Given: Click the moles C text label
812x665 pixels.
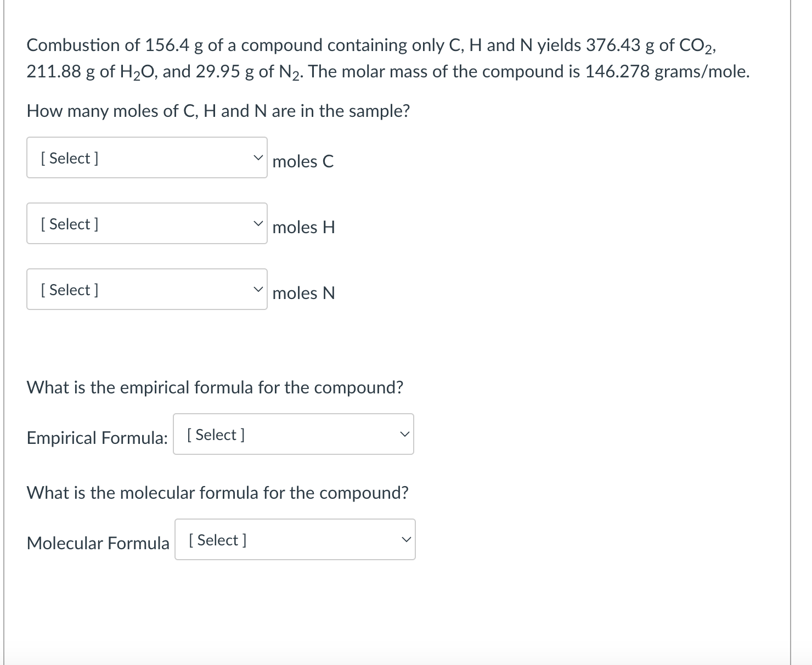Looking at the screenshot, I should [303, 161].
